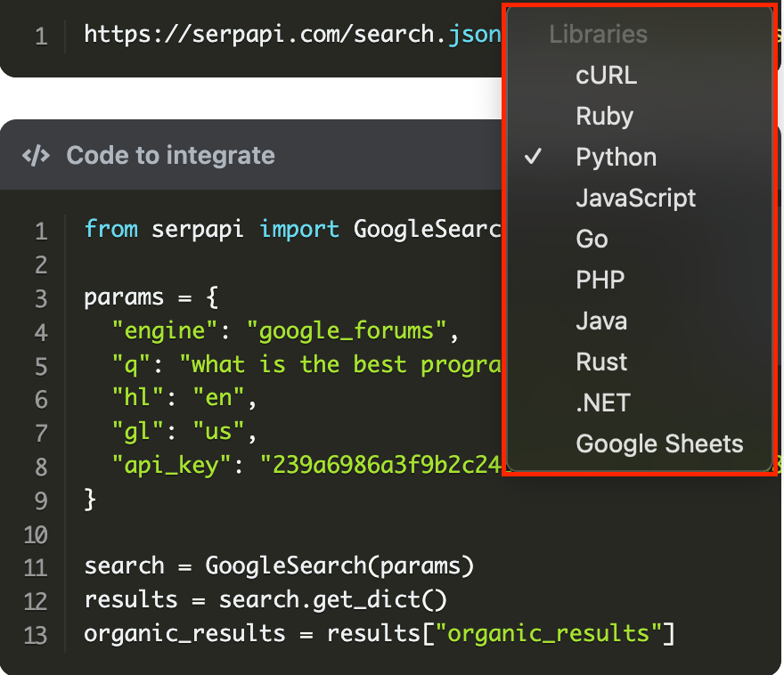Select Java in the Libraries dropdown
Viewport: 784px width, 675px height.
[601, 321]
